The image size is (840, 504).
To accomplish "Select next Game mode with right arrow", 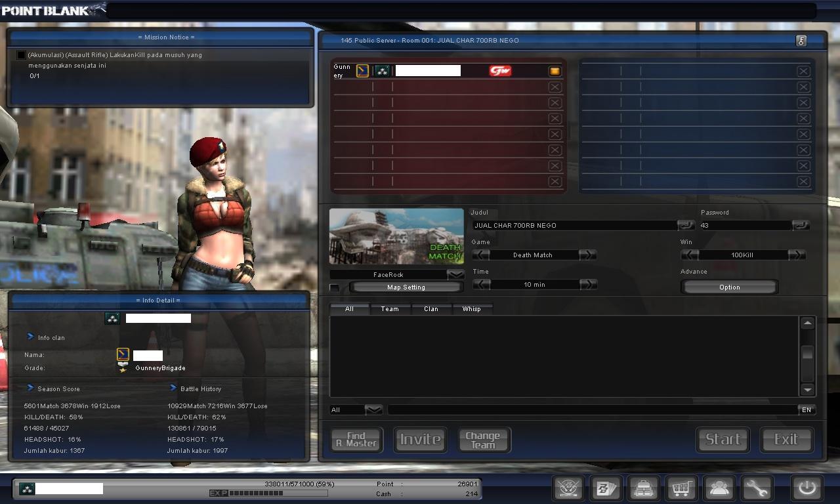I will 587,255.
